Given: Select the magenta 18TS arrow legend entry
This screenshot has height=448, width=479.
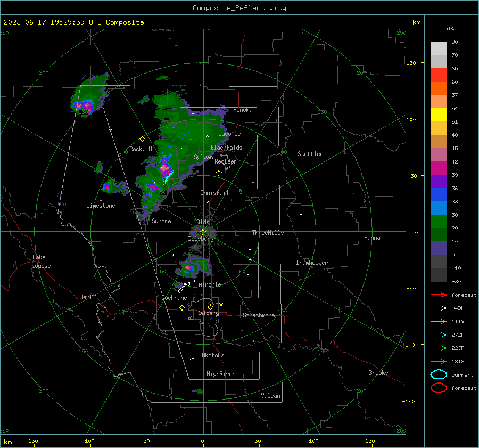Looking at the screenshot, I should (439, 362).
